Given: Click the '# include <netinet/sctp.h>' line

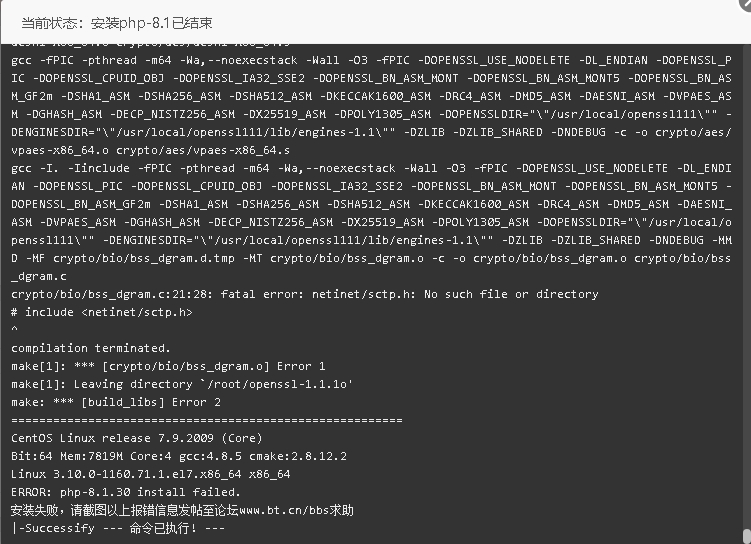Looking at the screenshot, I should click(x=102, y=312).
